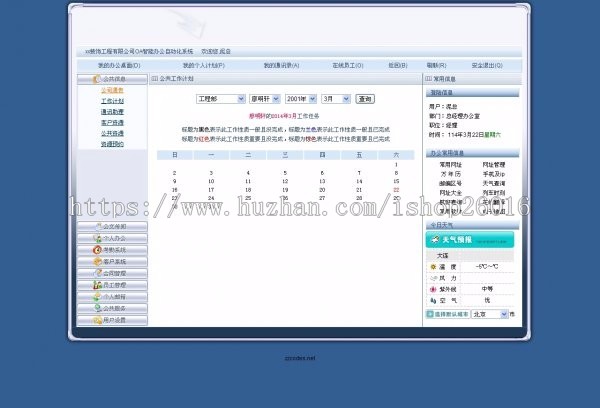Viewport: 600px width, 408px height.
Task: Click the 个人办公 person icon
Action: click(98, 238)
